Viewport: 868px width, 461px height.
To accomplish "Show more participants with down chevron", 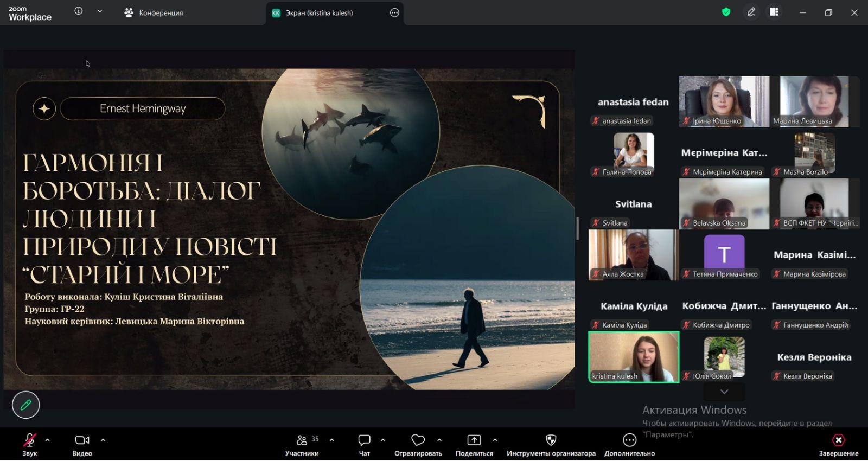I will pyautogui.click(x=724, y=391).
